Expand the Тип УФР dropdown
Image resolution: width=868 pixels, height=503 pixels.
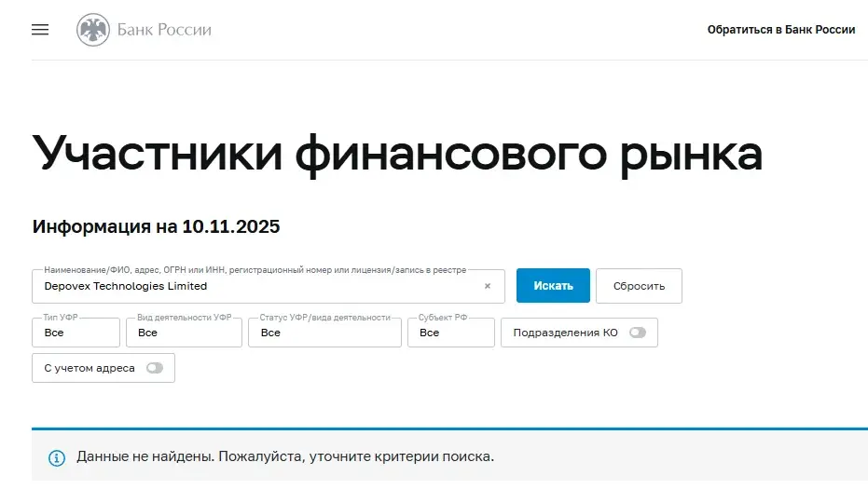coord(76,333)
